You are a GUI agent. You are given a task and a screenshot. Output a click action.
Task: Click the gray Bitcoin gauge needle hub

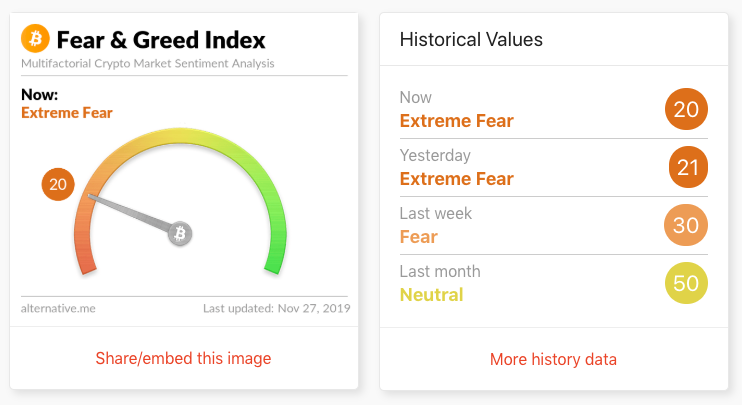pyautogui.click(x=180, y=233)
